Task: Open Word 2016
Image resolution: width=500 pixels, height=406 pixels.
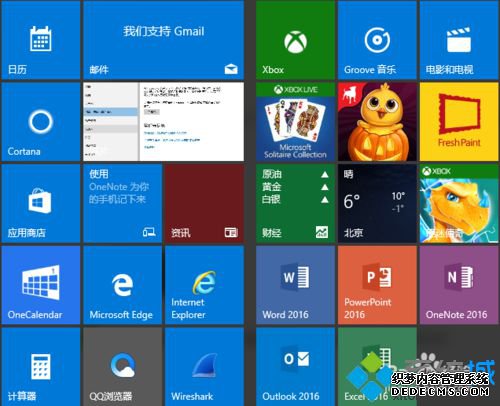Action: click(x=295, y=285)
